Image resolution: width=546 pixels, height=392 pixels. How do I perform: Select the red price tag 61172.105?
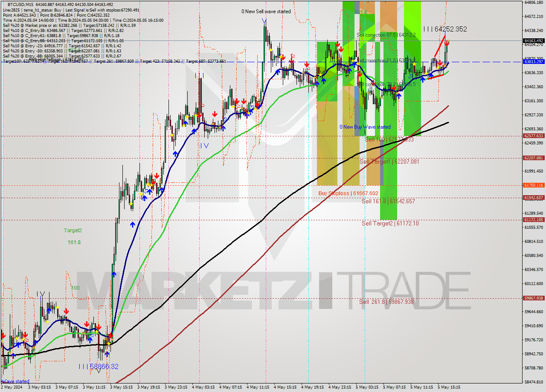pyautogui.click(x=534, y=220)
